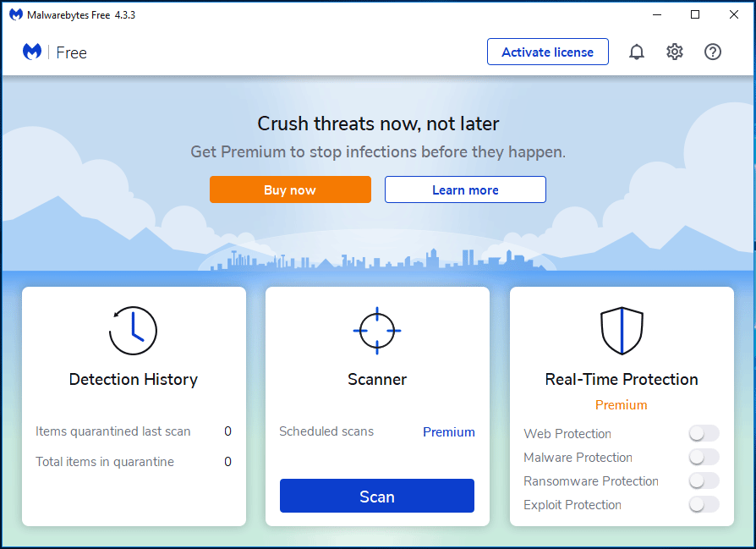Enable Web Protection
Image resolution: width=756 pixels, height=549 pixels.
704,433
